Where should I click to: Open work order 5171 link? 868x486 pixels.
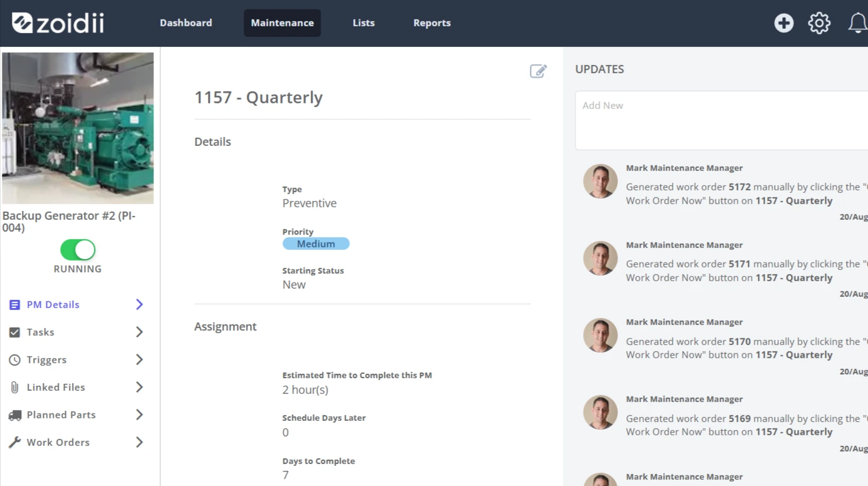[x=740, y=264]
